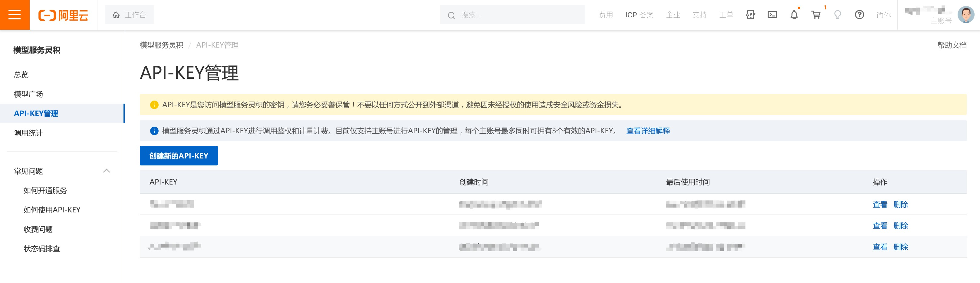
Task: Click the Alibaba Cloud logo
Action: pos(63,15)
